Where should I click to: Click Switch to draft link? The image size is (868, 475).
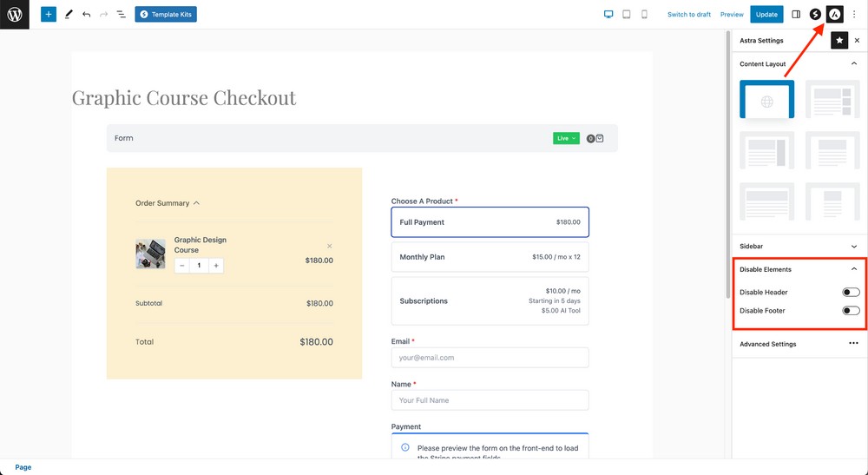[x=689, y=15]
